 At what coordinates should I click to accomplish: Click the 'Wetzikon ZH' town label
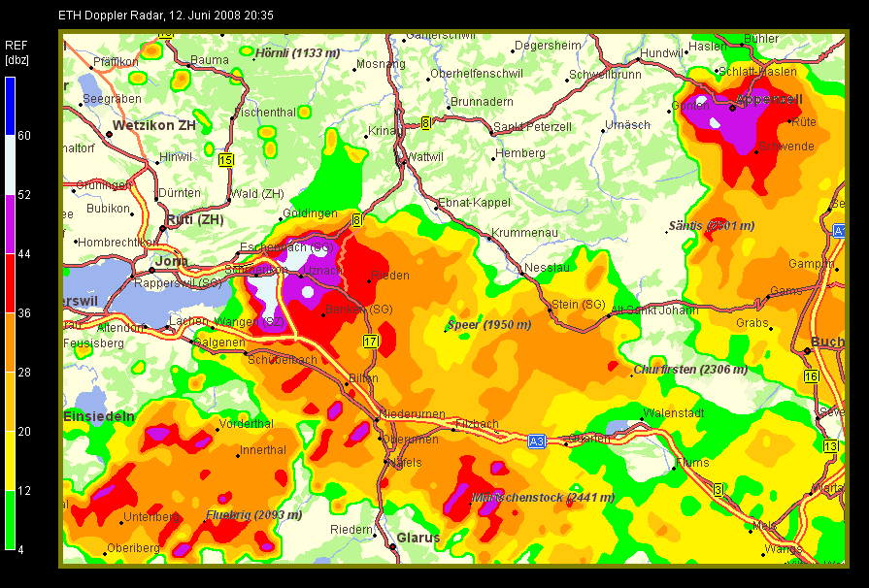click(154, 126)
